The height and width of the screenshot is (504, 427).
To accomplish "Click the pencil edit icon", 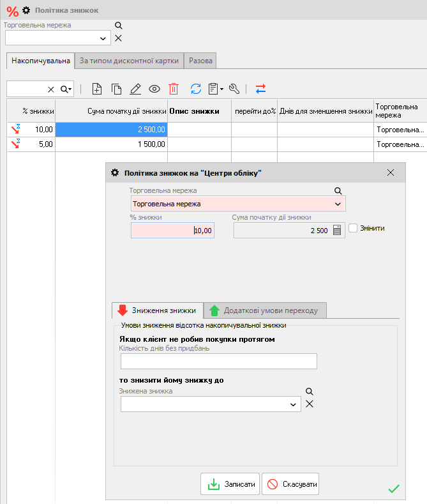I will [x=135, y=89].
